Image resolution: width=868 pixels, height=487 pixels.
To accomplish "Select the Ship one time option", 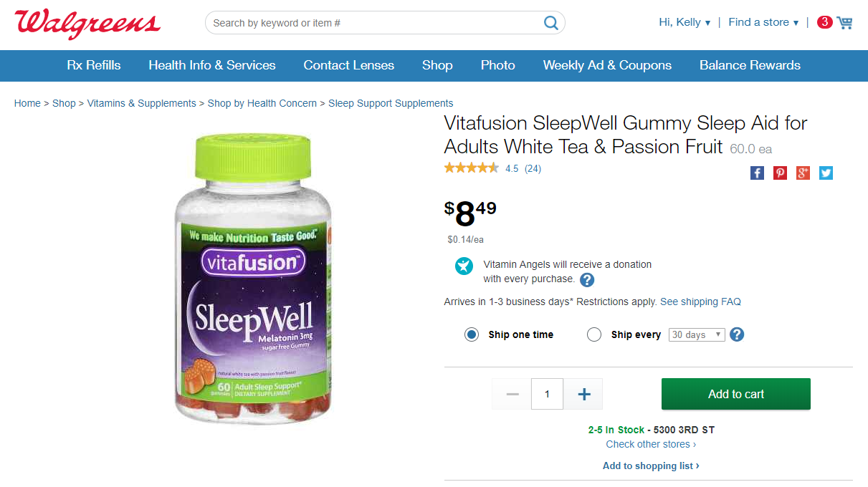I will coord(472,334).
